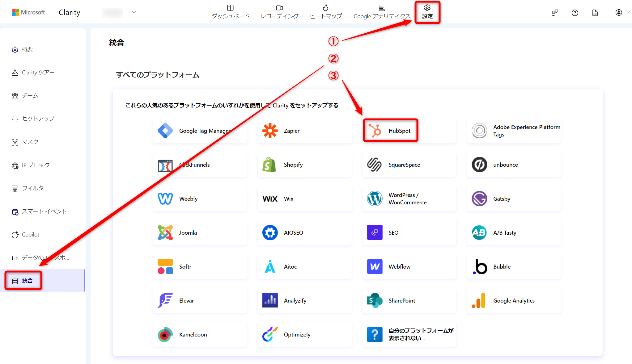Click the Shopify bag icon

point(269,165)
